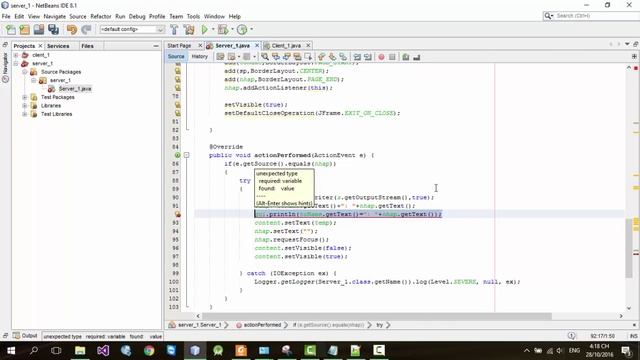Click the Find Selection magnifier editor icon

tap(265, 57)
